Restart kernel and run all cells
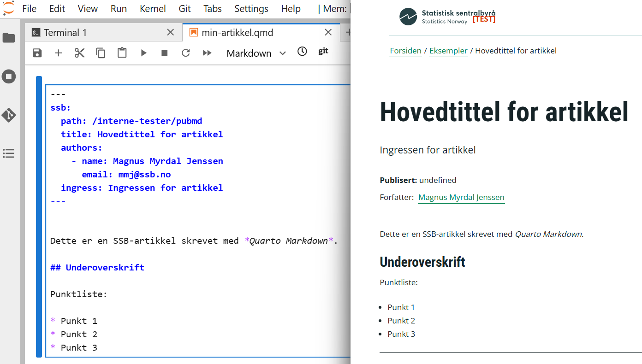This screenshot has width=642, height=364. pos(207,53)
